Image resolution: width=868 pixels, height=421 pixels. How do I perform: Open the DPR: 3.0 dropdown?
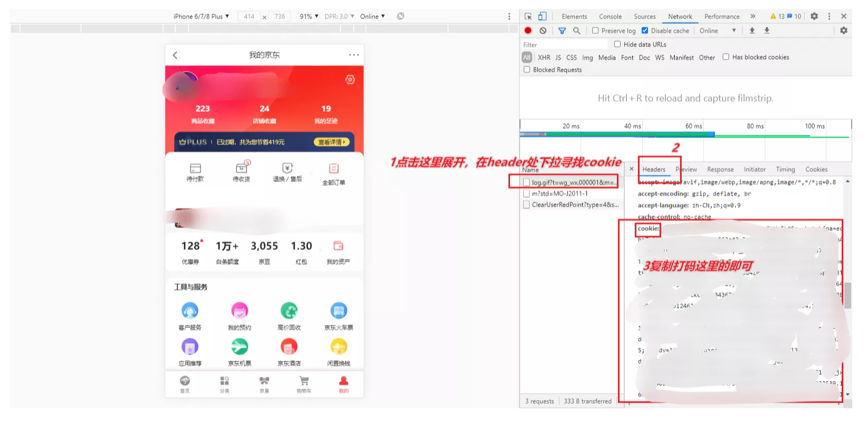pyautogui.click(x=340, y=16)
